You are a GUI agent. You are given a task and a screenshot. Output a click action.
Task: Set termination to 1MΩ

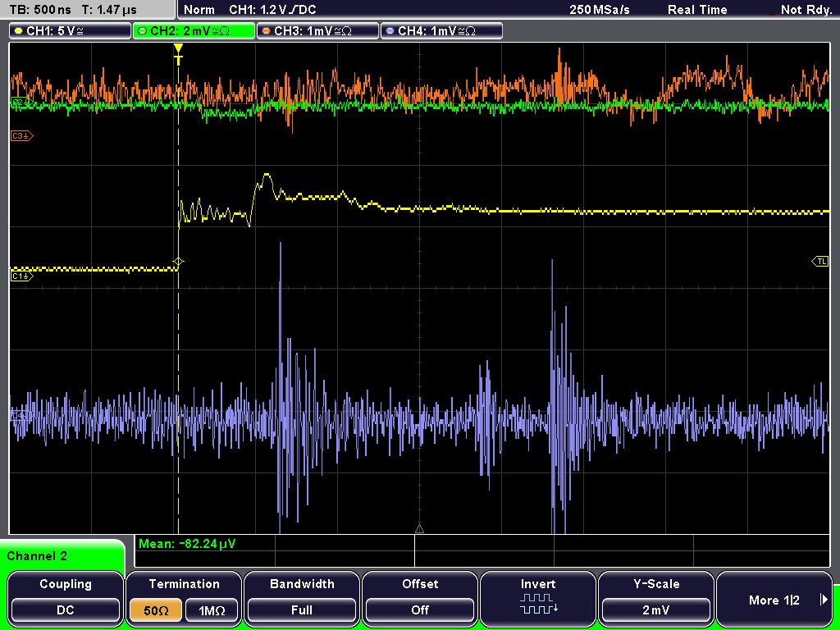(x=212, y=610)
